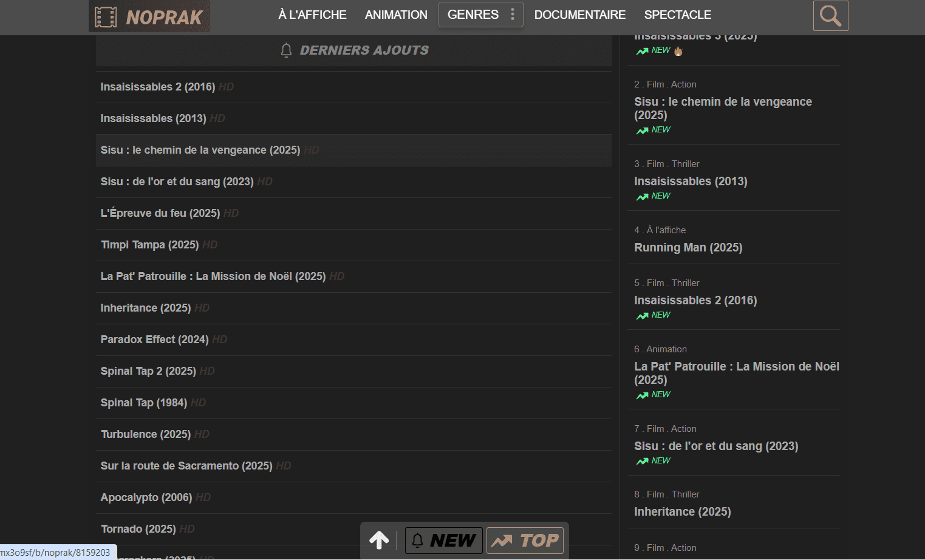Click Paradox Effect (2024) entry

pyautogui.click(x=154, y=340)
